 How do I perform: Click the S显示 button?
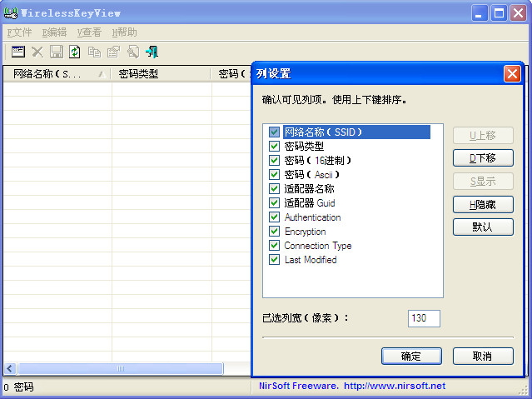click(x=483, y=182)
